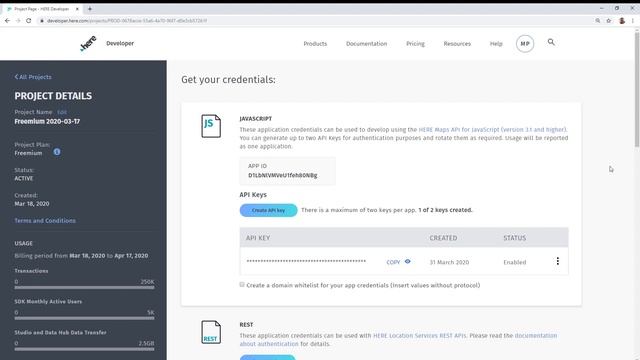The image size is (640, 360).
Task: Click the 31 March 2020 created date
Action: tap(449, 262)
